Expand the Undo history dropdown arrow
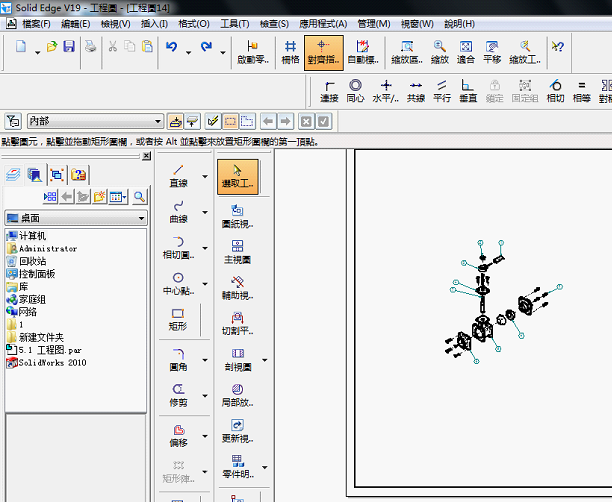 pyautogui.click(x=188, y=52)
